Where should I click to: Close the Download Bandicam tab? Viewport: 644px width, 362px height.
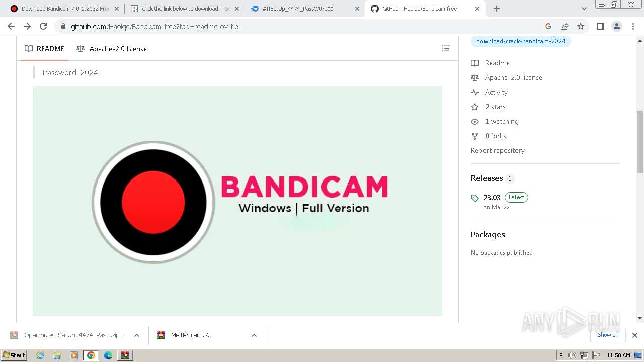117,9
